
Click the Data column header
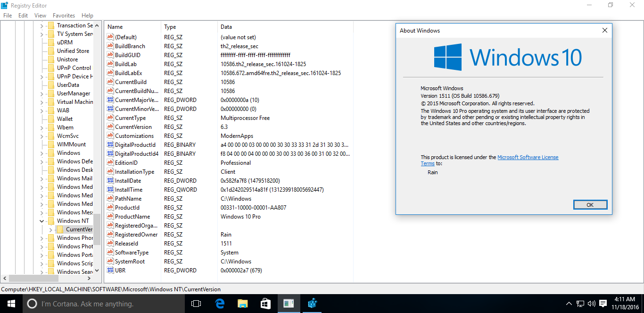[285, 27]
